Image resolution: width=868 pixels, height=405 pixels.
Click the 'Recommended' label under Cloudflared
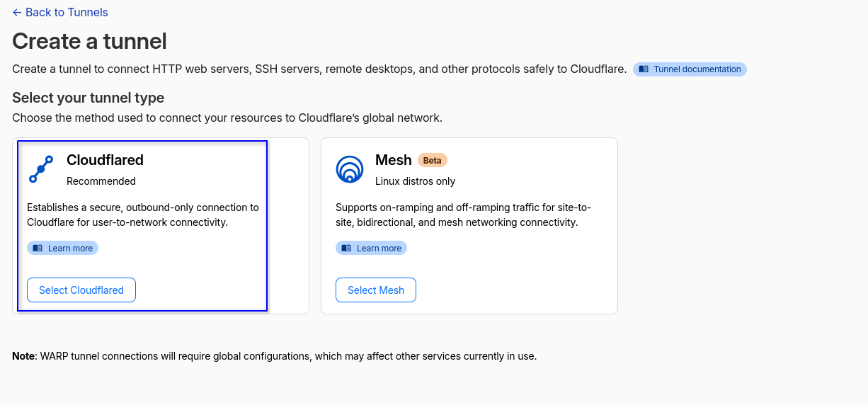coord(101,181)
